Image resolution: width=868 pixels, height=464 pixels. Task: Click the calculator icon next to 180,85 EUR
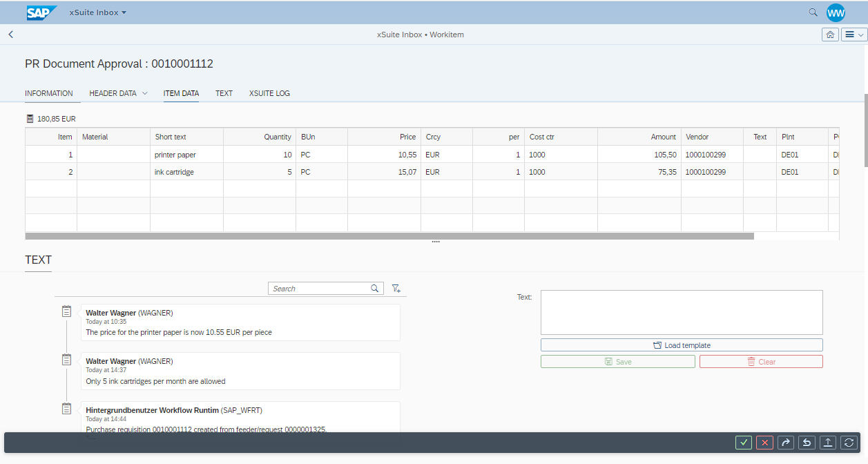[30, 118]
